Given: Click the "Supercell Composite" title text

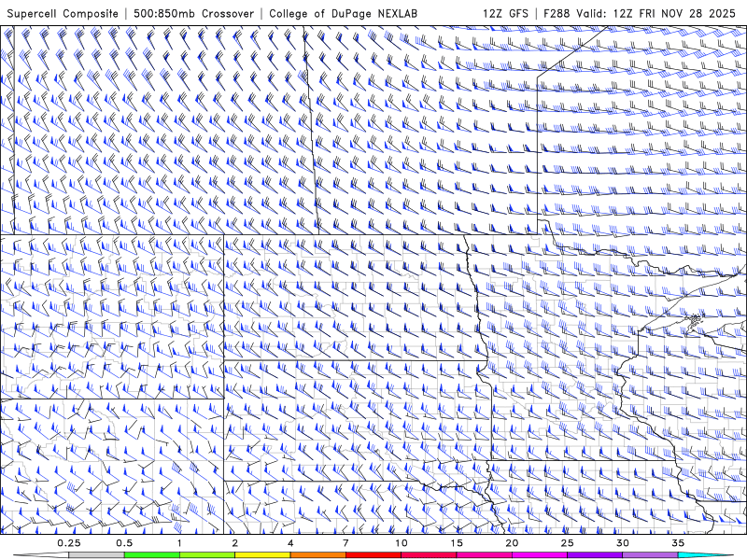Looking at the screenshot, I should click(x=63, y=14).
